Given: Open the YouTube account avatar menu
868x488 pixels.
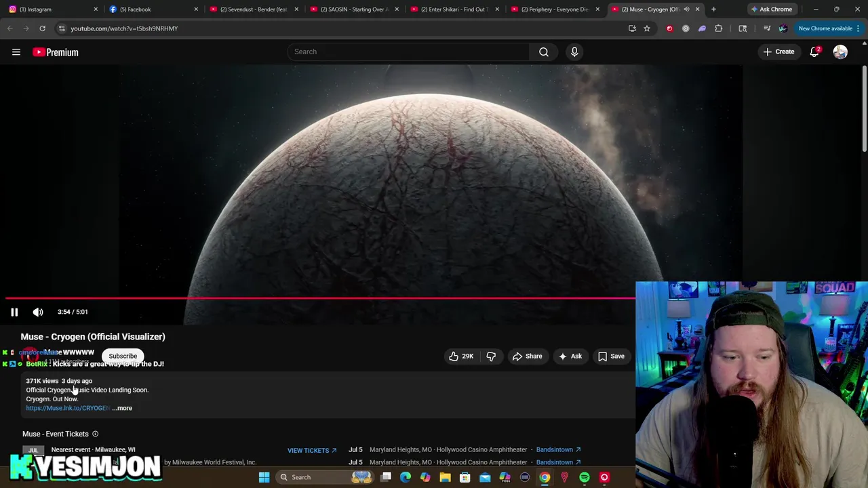Looking at the screenshot, I should 840,52.
